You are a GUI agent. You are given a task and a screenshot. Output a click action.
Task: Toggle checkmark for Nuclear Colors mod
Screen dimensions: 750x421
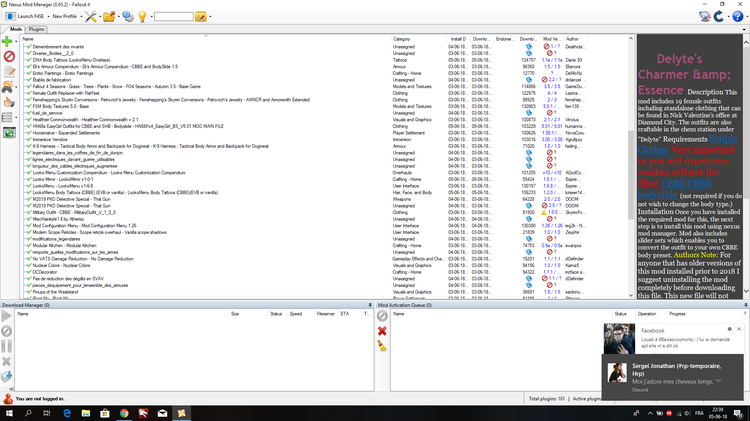coord(29,265)
